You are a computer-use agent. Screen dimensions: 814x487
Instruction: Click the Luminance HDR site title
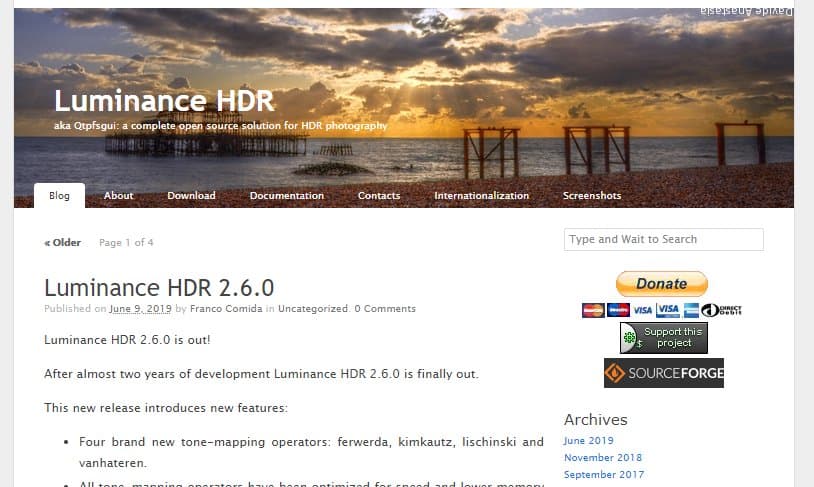(164, 100)
